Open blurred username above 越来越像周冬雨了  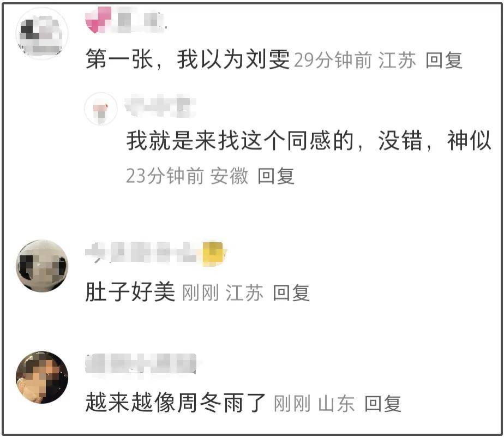pyautogui.click(x=141, y=364)
